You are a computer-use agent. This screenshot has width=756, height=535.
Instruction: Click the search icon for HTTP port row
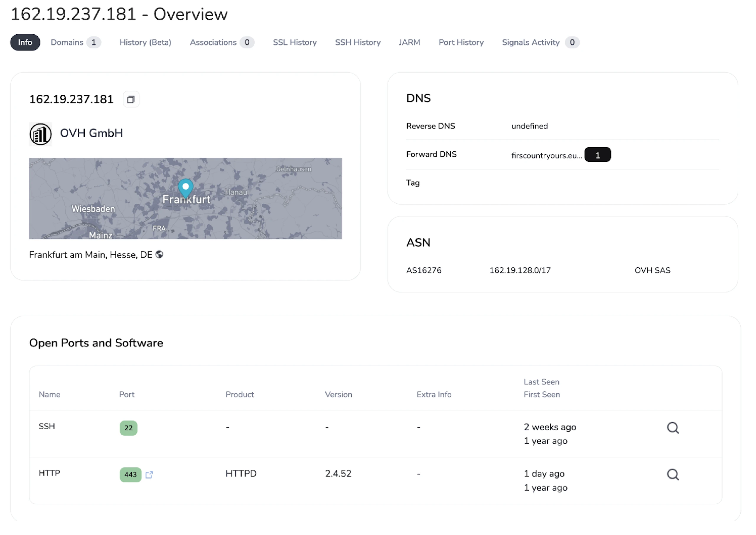coord(673,475)
